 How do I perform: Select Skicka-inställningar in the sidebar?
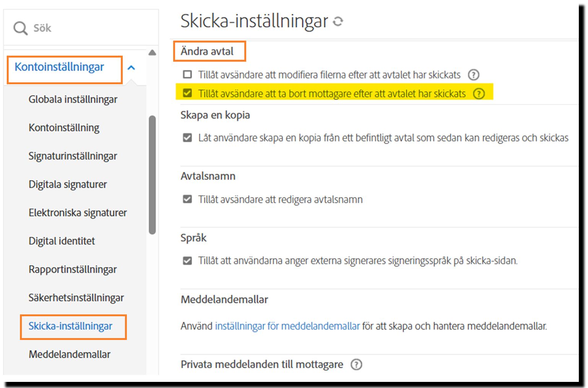[x=70, y=327]
